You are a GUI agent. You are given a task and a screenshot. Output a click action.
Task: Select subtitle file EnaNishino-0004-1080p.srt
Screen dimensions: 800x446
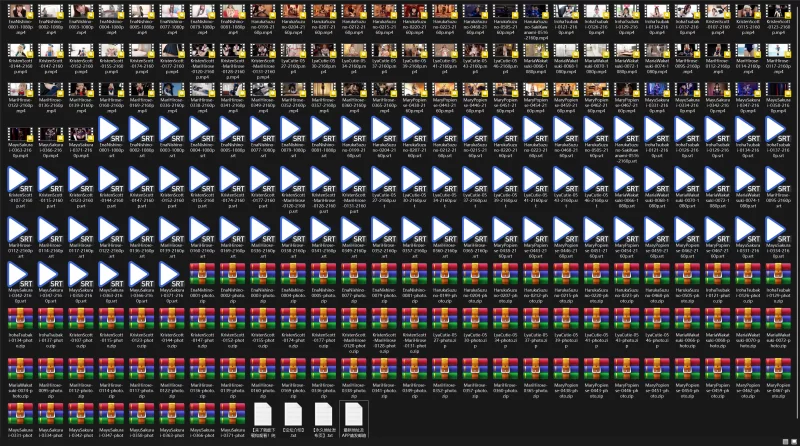(x=203, y=138)
